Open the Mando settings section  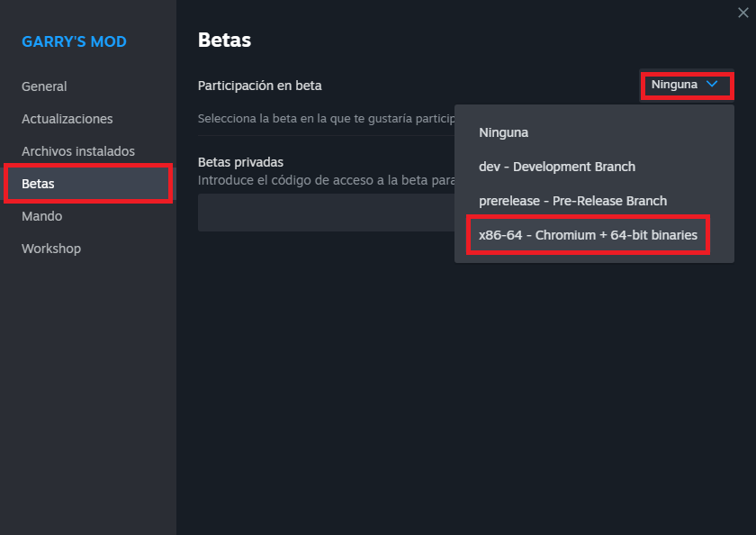(42, 216)
